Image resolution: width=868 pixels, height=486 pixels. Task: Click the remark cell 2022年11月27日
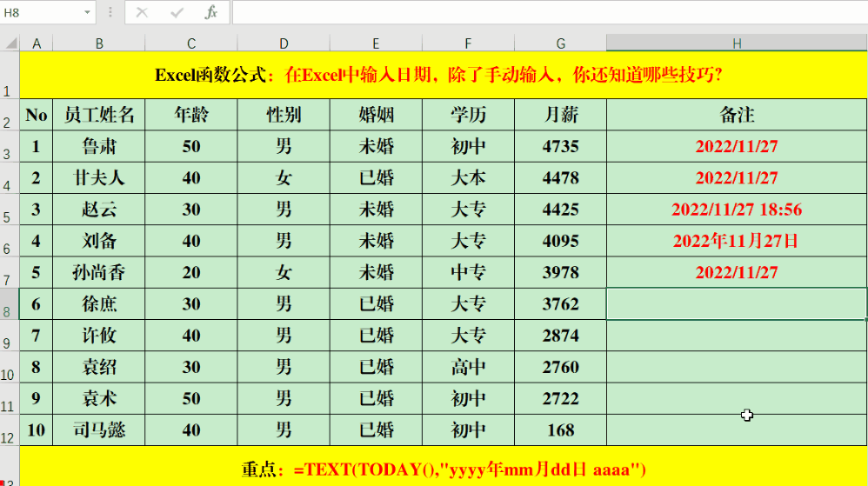(737, 241)
